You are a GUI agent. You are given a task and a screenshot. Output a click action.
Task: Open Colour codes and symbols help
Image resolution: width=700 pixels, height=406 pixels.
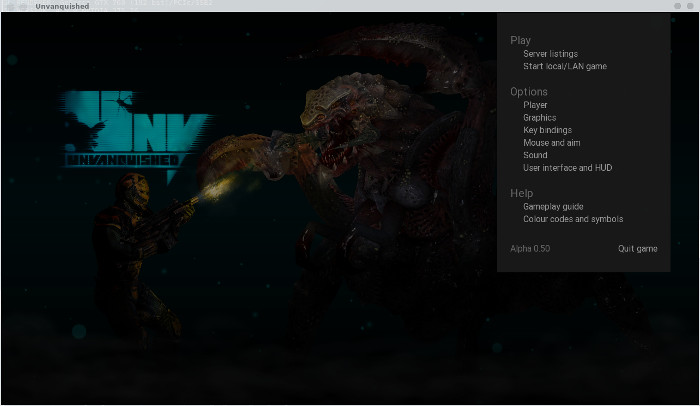click(x=572, y=219)
